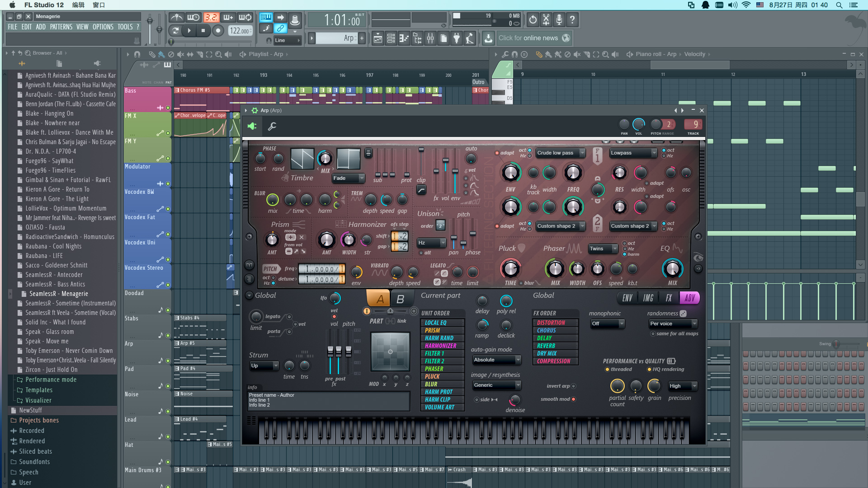The width and height of the screenshot is (868, 488).
Task: Enable same for all maps
Action: coord(653,334)
